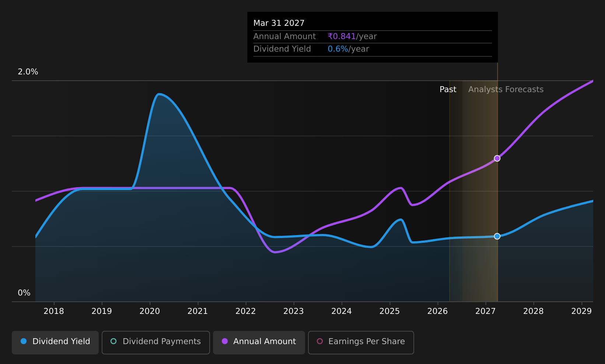Click the Mar 31 2027 tooltip date
This screenshot has width=605, height=364.
coord(279,23)
